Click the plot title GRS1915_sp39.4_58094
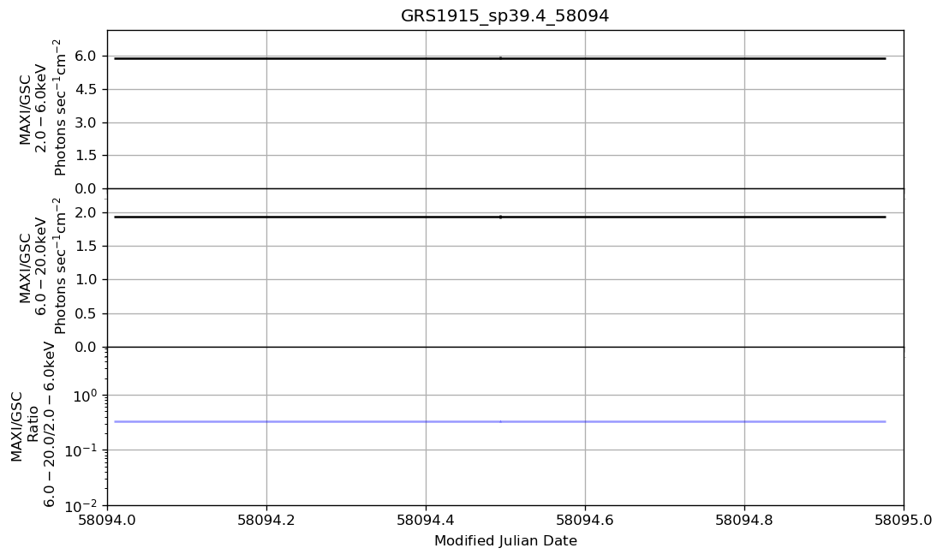 [504, 15]
